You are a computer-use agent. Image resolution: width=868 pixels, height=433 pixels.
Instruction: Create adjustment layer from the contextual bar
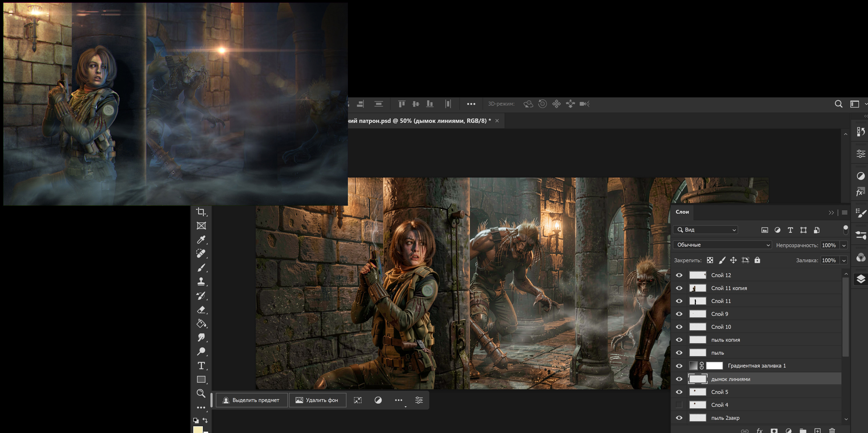pos(378,400)
